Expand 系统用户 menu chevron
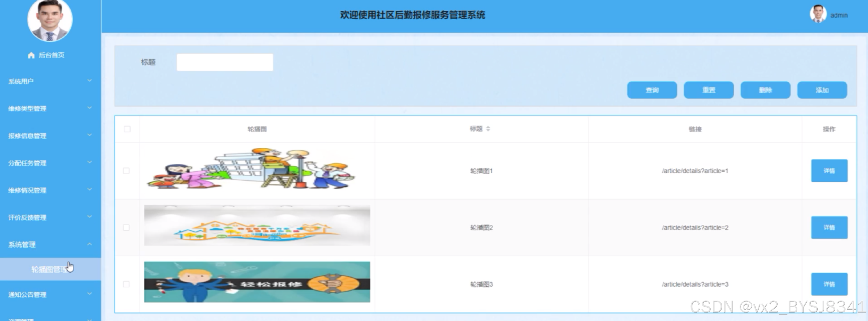The image size is (868, 321). 89,81
